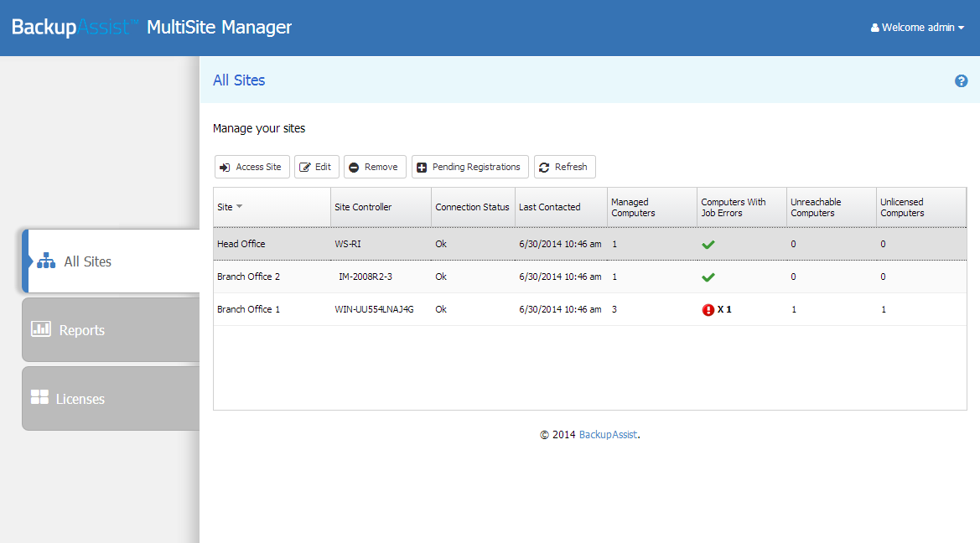The width and height of the screenshot is (980, 543).
Task: Open Pending Registrations
Action: point(469,167)
